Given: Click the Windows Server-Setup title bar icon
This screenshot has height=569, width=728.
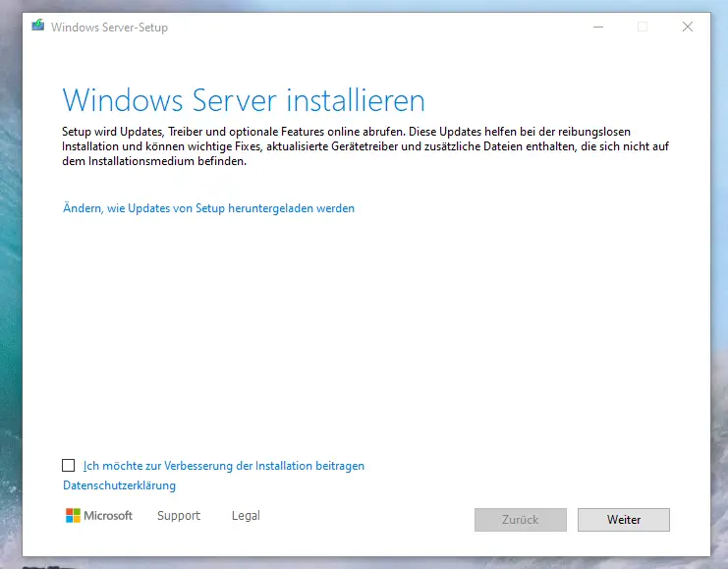Looking at the screenshot, I should click(38, 26).
